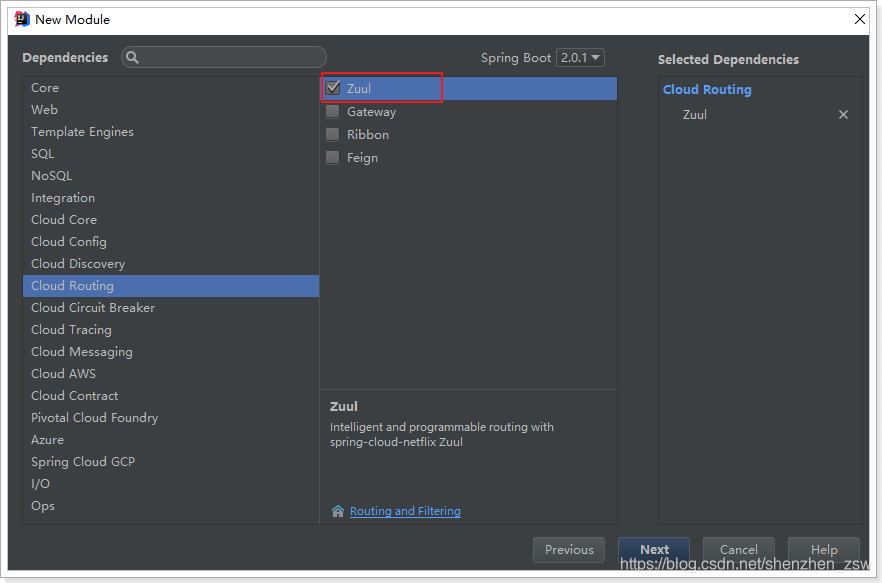Open the I/O category
This screenshot has height=583, width=882.
[x=171, y=483]
